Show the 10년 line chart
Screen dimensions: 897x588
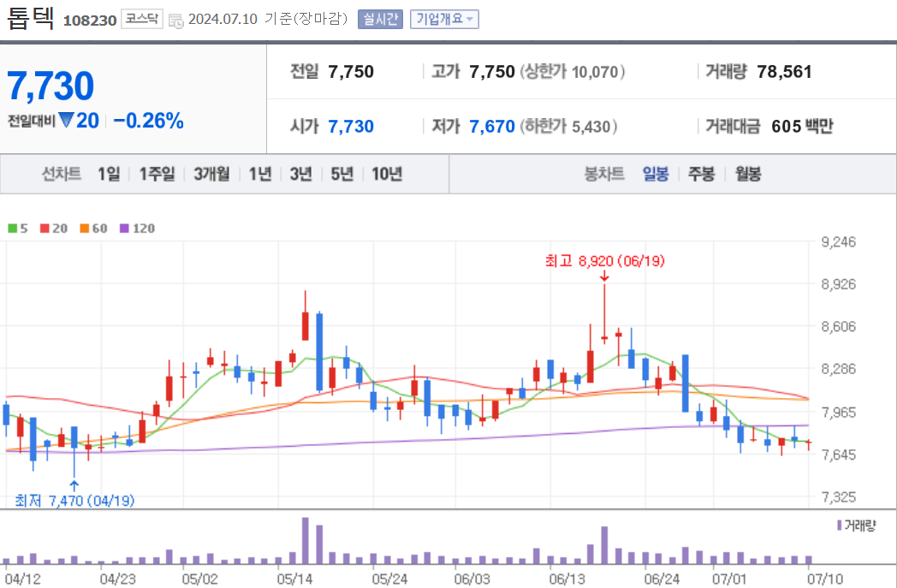coord(387,173)
